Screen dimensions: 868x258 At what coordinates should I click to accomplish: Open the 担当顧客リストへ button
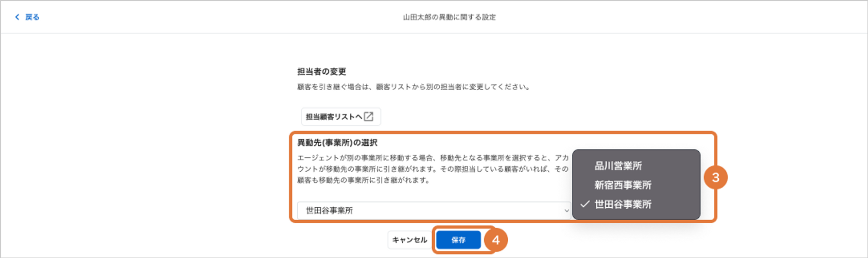(x=341, y=117)
